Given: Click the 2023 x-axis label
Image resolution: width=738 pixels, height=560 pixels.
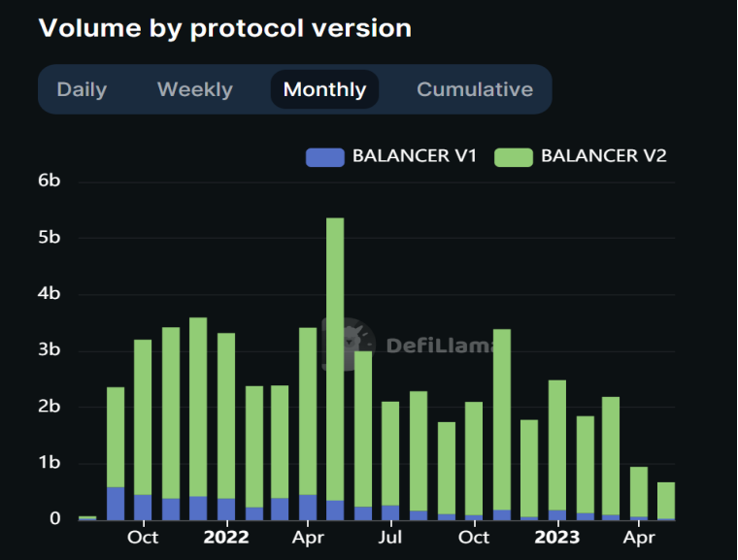Looking at the screenshot, I should 557,537.
